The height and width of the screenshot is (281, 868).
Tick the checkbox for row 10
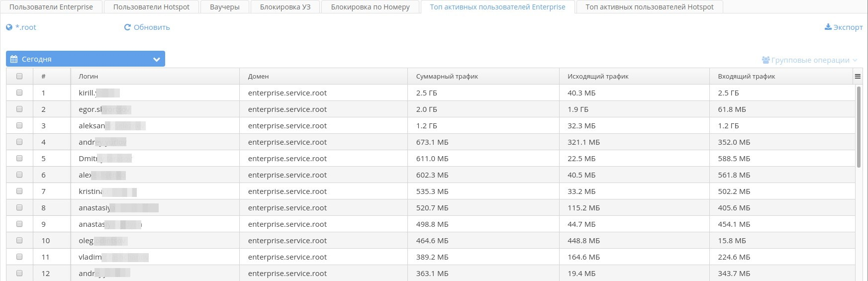(x=19, y=240)
